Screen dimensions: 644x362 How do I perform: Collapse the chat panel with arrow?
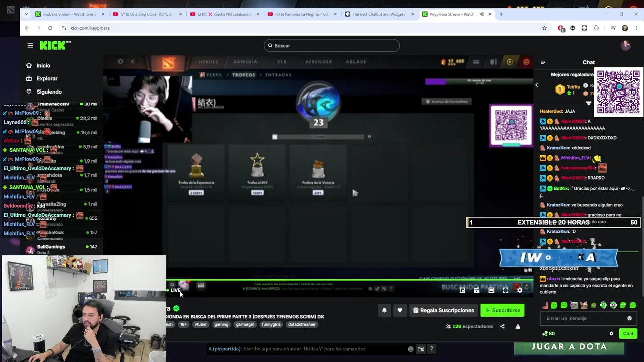click(543, 62)
